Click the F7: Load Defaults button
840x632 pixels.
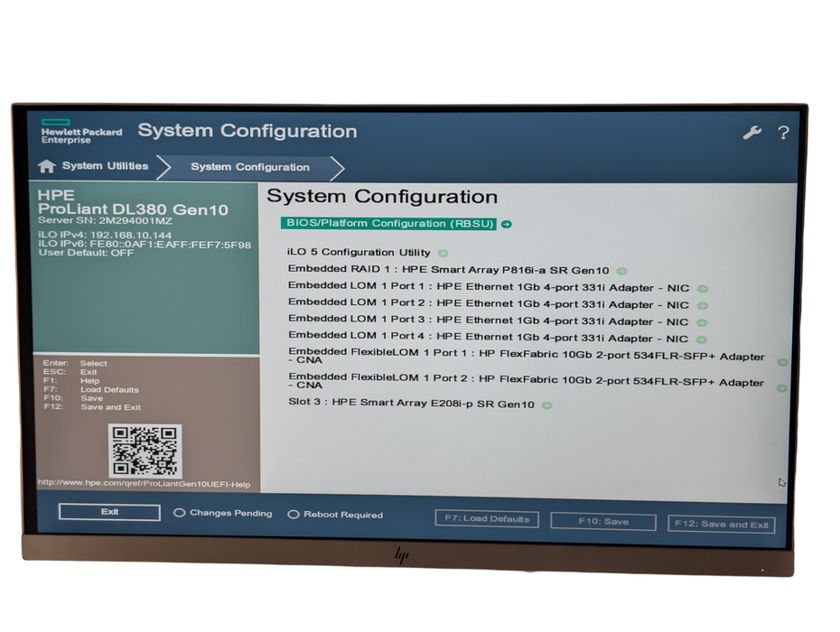coord(487,518)
